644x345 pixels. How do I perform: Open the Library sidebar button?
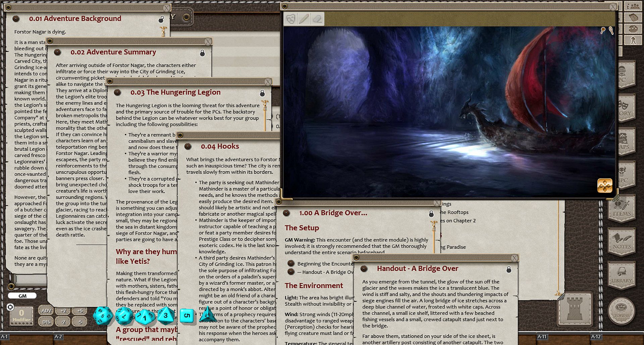pyautogui.click(x=621, y=275)
